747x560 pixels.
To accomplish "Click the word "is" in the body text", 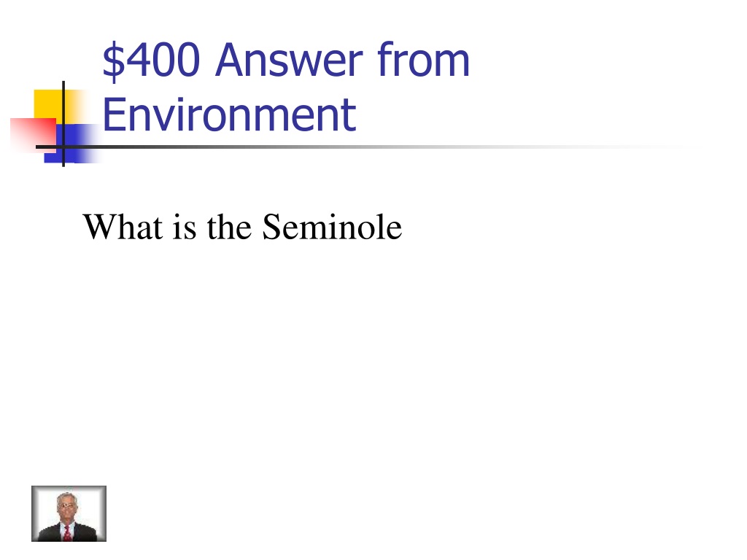I will 185,227.
